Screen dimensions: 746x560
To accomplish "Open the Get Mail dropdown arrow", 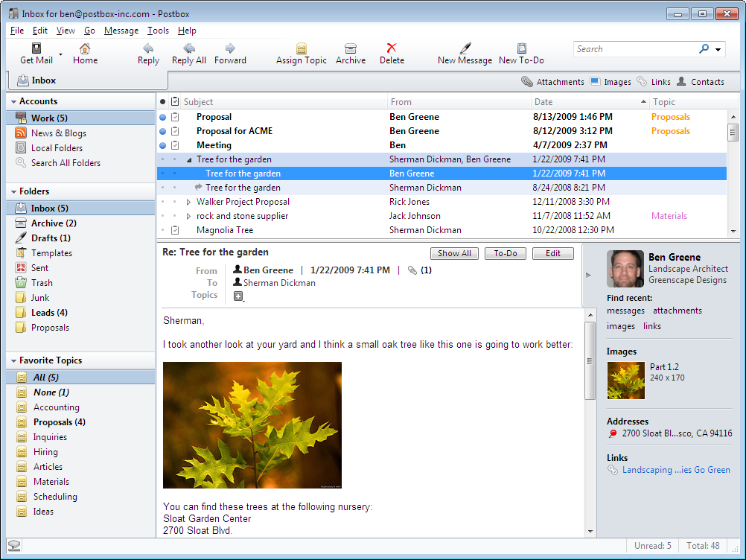I will (x=60, y=54).
